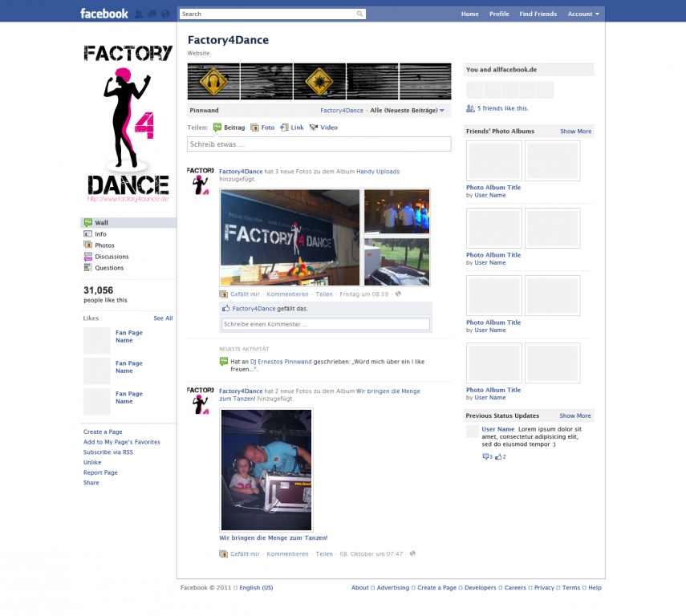Click photo icon beside second post's Gefällt mir
Screen dimensions: 686x616
coord(224,554)
